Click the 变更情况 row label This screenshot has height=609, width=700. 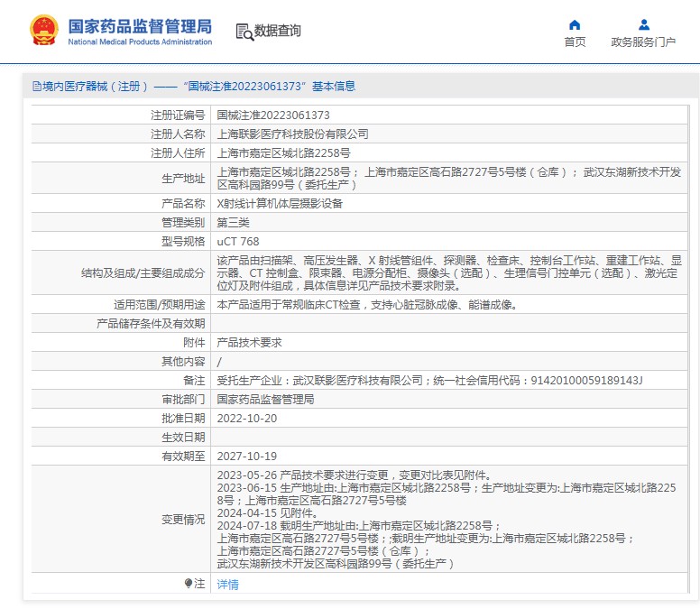tap(183, 520)
